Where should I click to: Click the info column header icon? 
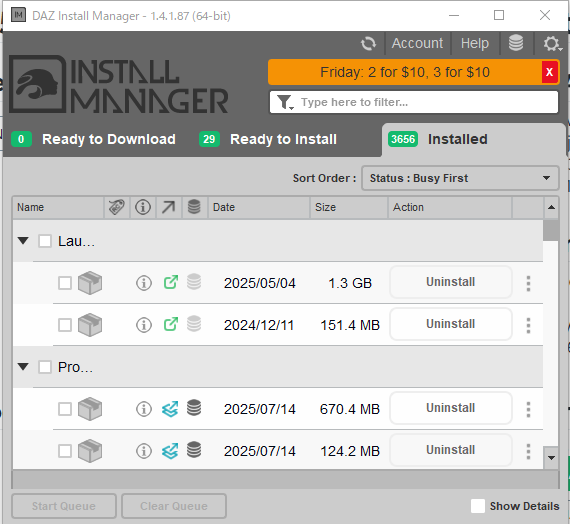click(x=143, y=207)
